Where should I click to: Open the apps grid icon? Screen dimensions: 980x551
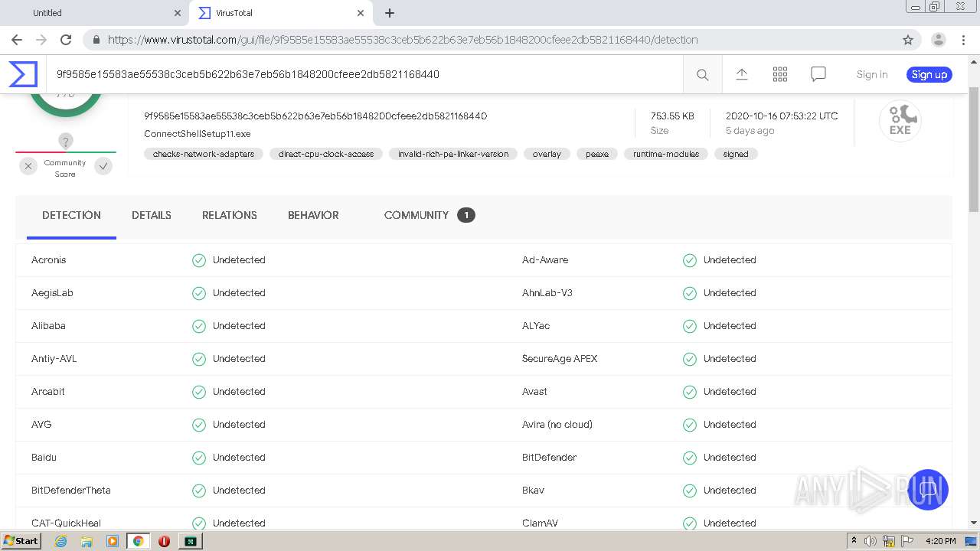tap(780, 74)
